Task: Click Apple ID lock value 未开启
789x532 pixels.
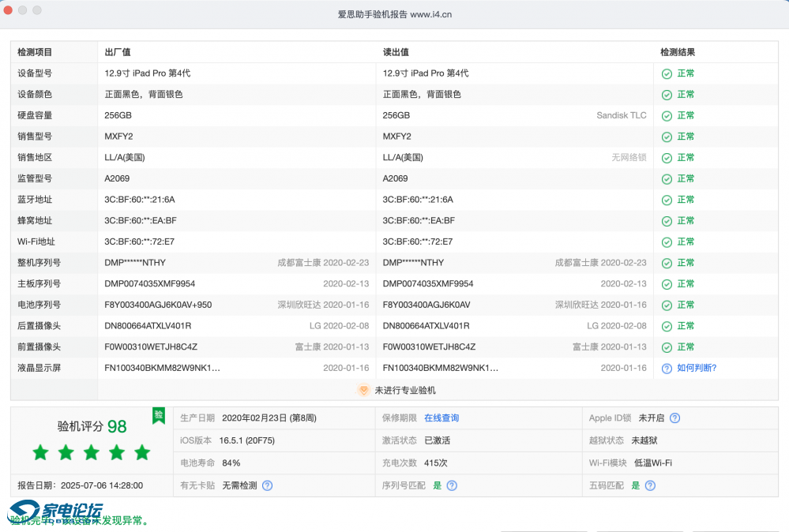Action: coord(651,418)
